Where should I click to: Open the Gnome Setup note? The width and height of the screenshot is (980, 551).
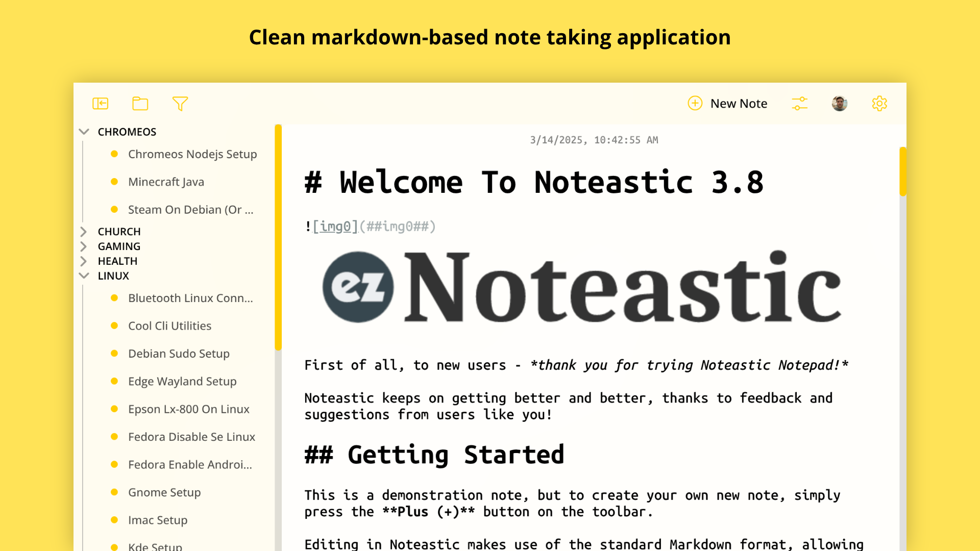pos(164,492)
